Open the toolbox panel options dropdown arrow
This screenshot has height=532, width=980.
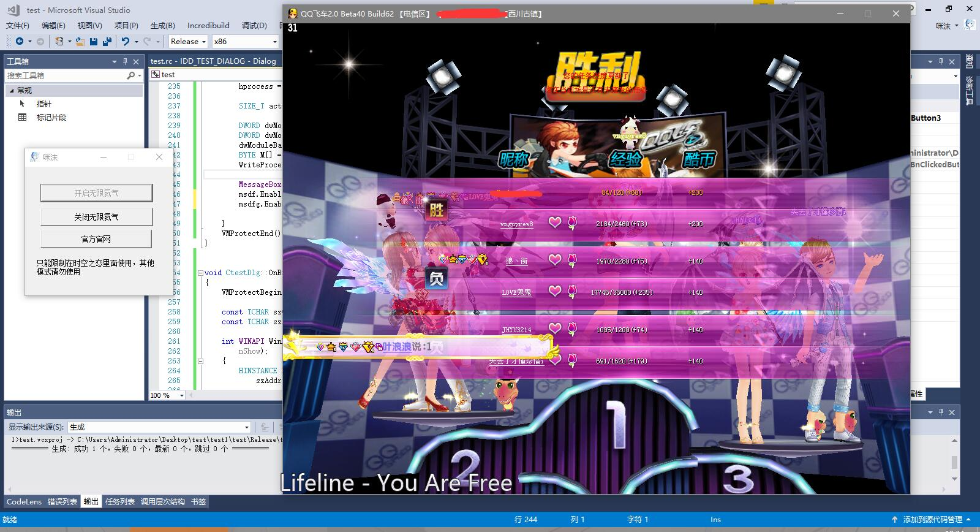115,61
